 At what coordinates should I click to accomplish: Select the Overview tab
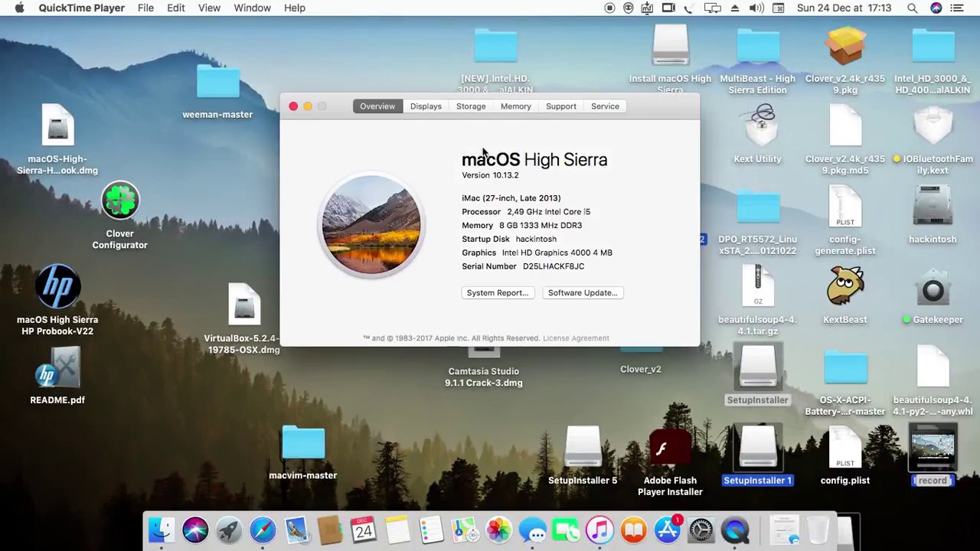point(377,106)
